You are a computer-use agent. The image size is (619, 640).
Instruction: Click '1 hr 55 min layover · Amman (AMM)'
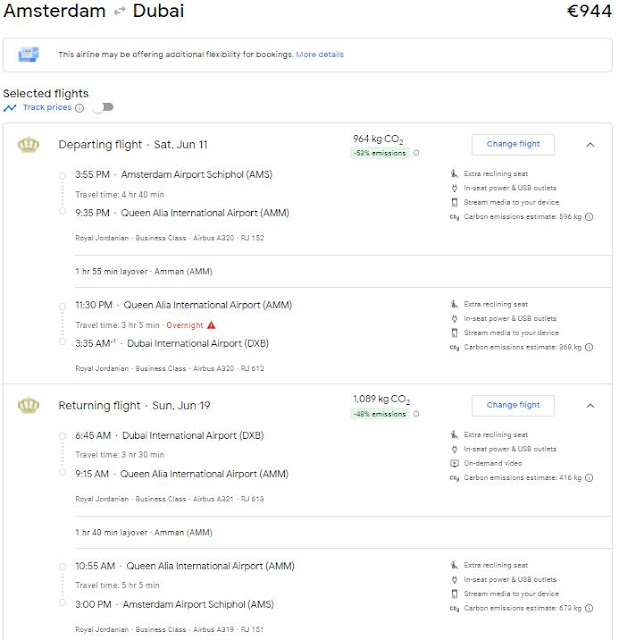click(x=144, y=271)
